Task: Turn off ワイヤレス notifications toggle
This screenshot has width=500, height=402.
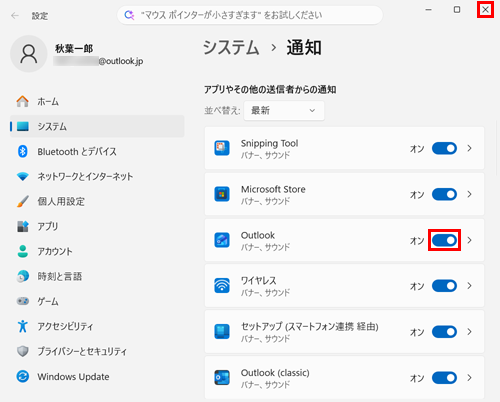Action: click(444, 286)
